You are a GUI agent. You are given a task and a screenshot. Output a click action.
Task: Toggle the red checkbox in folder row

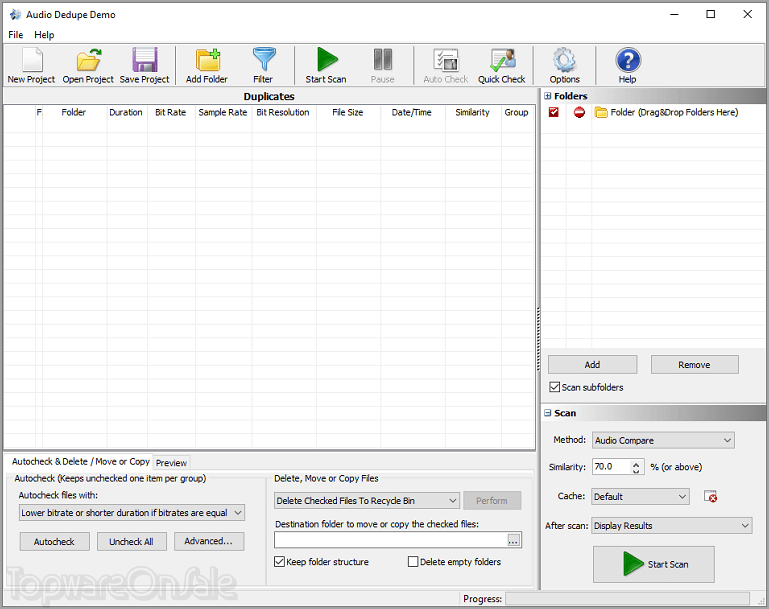(x=554, y=112)
